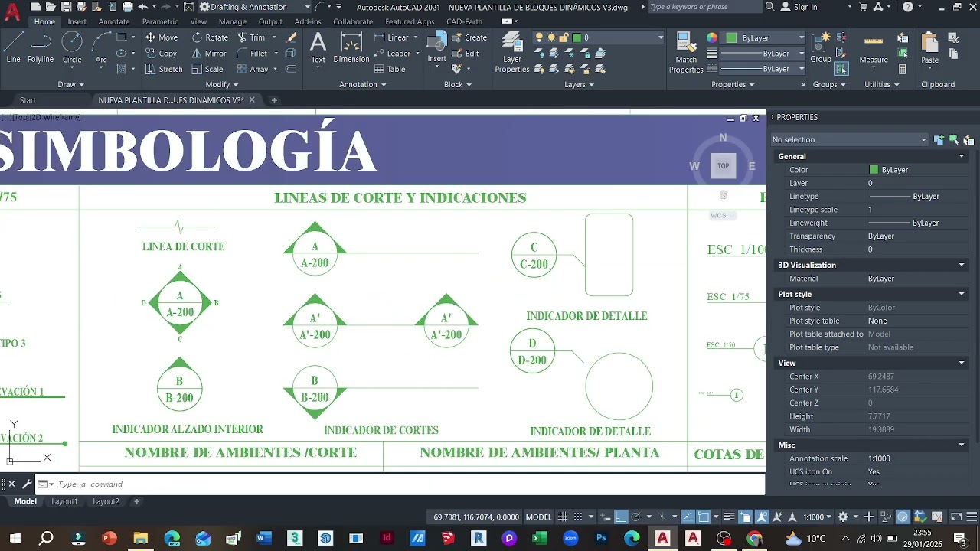Switch to the Layout1 tab
This screenshot has width=980, height=551.
tap(64, 501)
